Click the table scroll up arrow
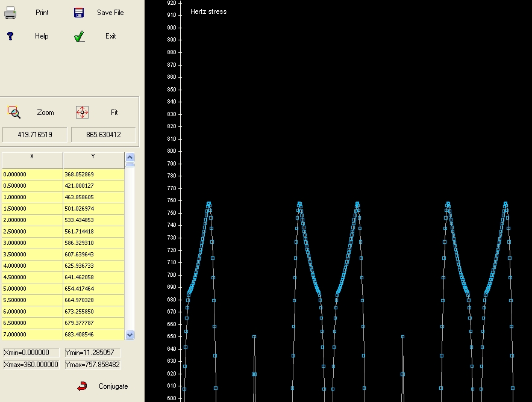This screenshot has width=532, height=402. (130, 157)
